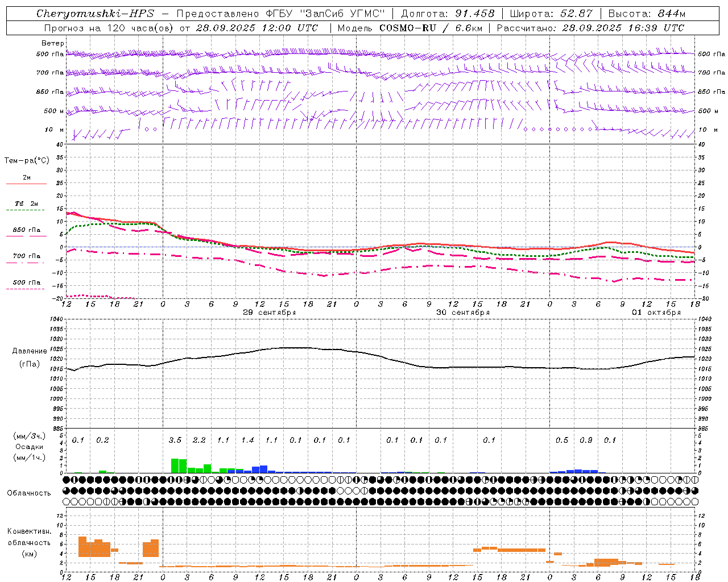Click the Ветер section label

point(53,43)
